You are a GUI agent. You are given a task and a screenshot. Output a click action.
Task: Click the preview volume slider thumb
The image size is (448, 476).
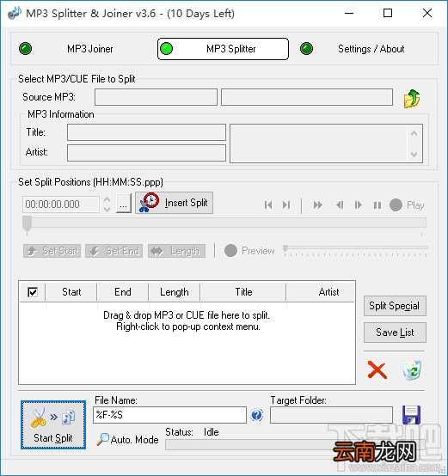(285, 248)
